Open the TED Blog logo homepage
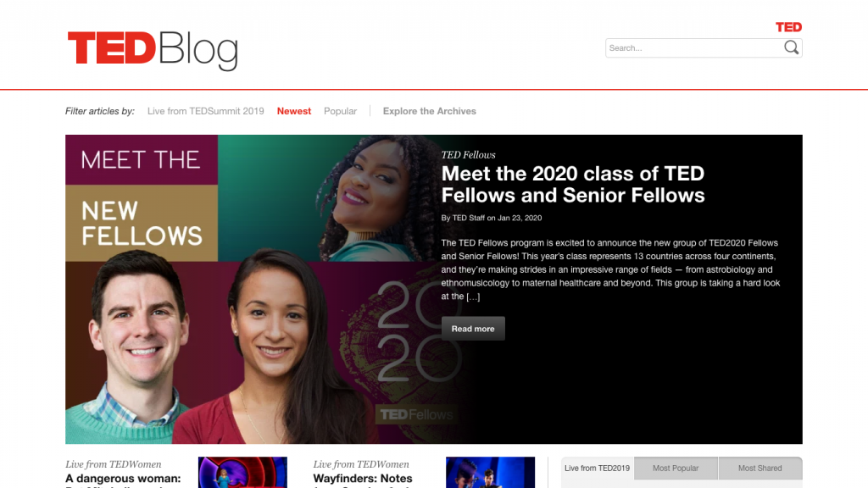This screenshot has height=488, width=868. [x=153, y=50]
